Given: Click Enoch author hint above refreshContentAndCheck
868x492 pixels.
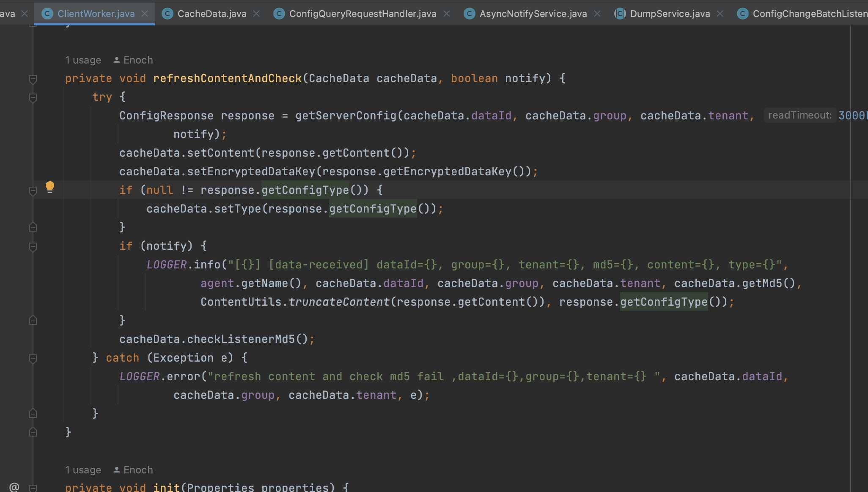Looking at the screenshot, I should pos(138,60).
